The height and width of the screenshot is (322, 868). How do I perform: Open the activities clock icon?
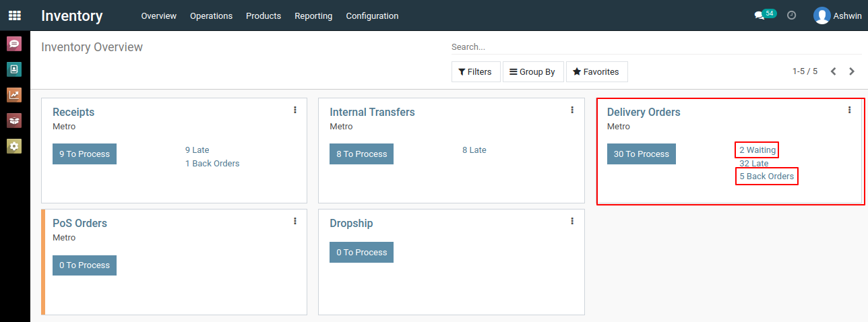(x=792, y=15)
